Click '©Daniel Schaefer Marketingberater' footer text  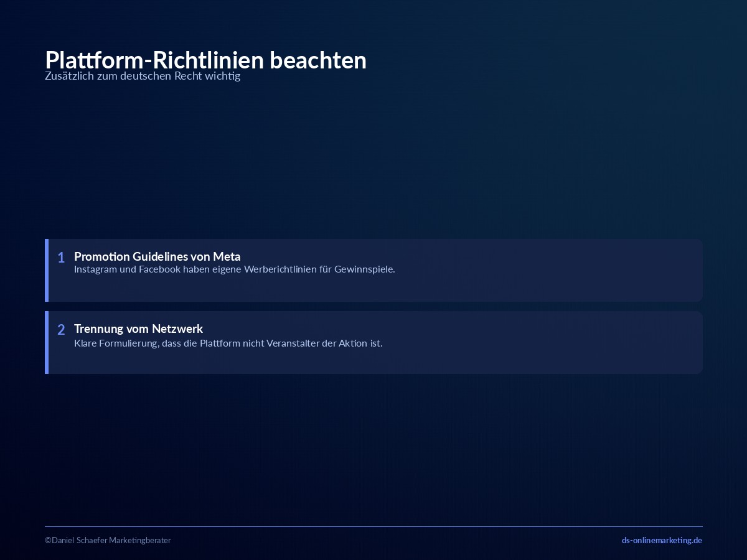108,540
